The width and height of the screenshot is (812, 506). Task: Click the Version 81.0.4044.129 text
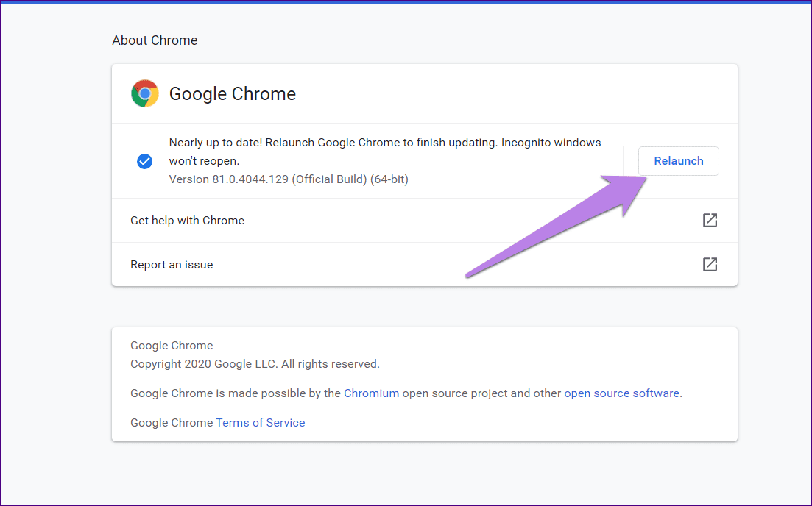[289, 179]
